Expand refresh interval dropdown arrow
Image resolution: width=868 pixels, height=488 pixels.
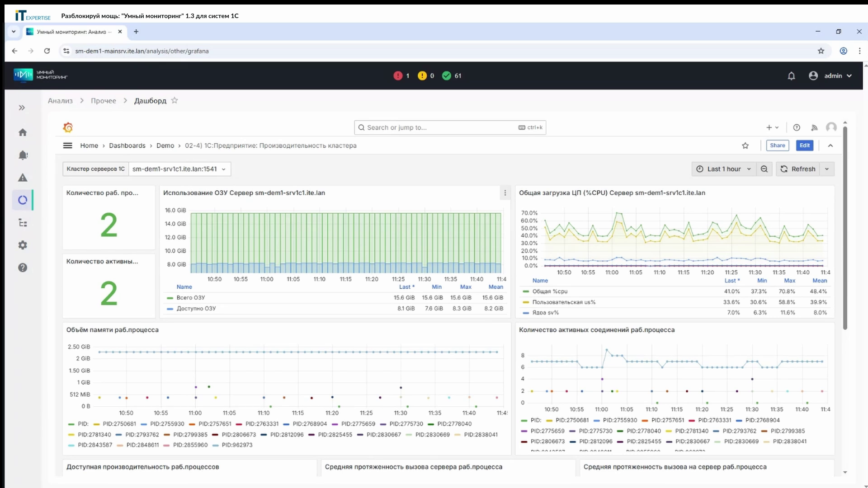point(827,169)
